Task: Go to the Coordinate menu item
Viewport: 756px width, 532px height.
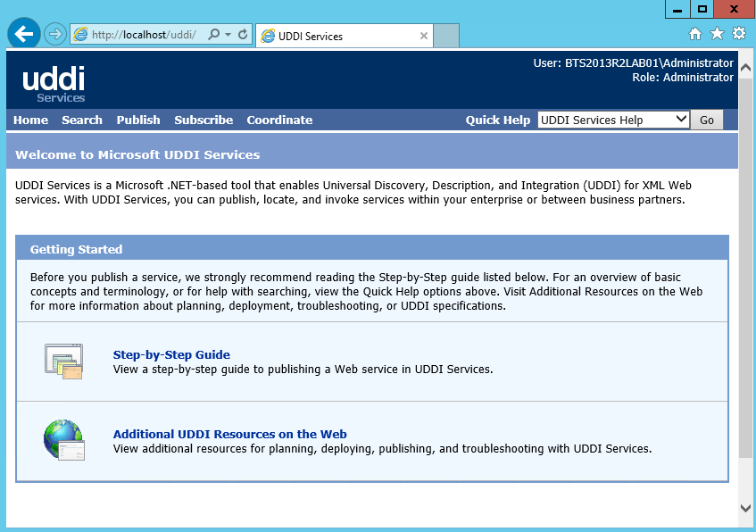Action: [279, 121]
